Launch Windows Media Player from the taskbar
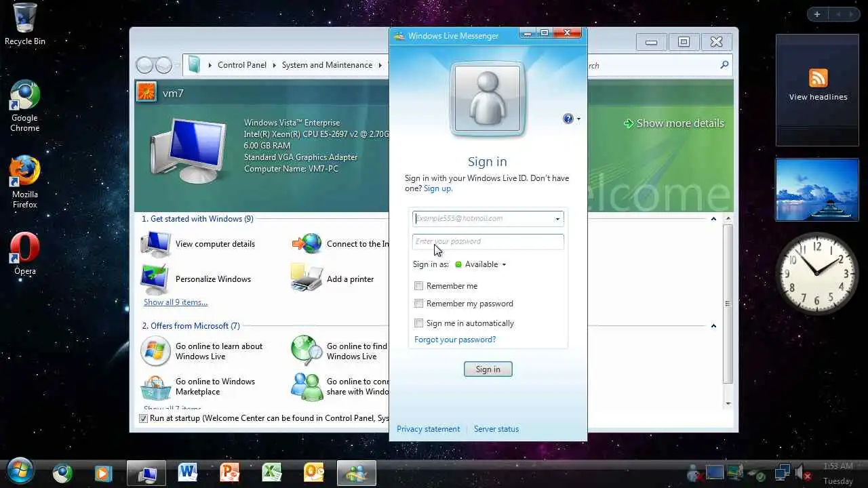This screenshot has width=868, height=488. 103,472
